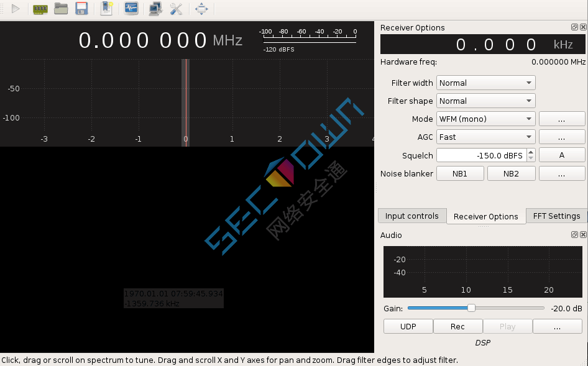Click the '0.000000 MHz' hardware frequency value
The width and height of the screenshot is (588, 366).
pos(558,62)
